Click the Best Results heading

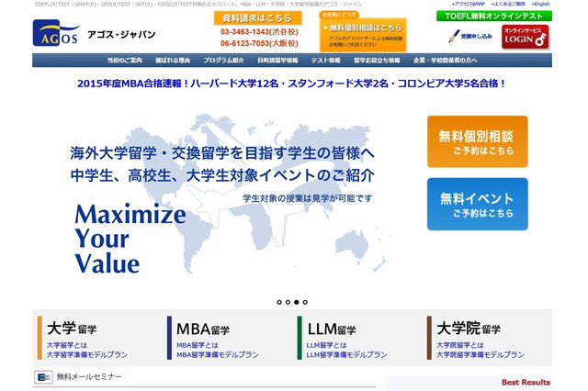pyautogui.click(x=526, y=383)
